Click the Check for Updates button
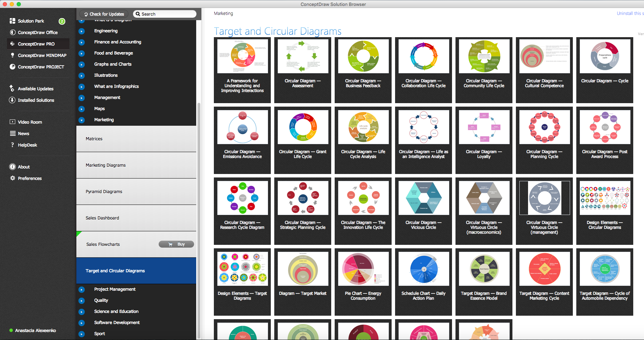 point(104,14)
